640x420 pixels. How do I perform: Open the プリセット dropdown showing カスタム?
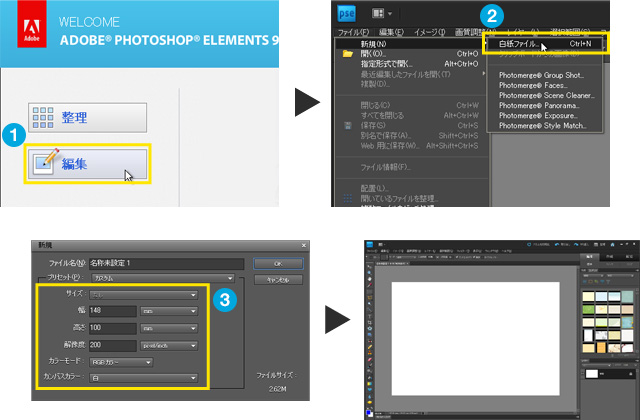[163, 278]
